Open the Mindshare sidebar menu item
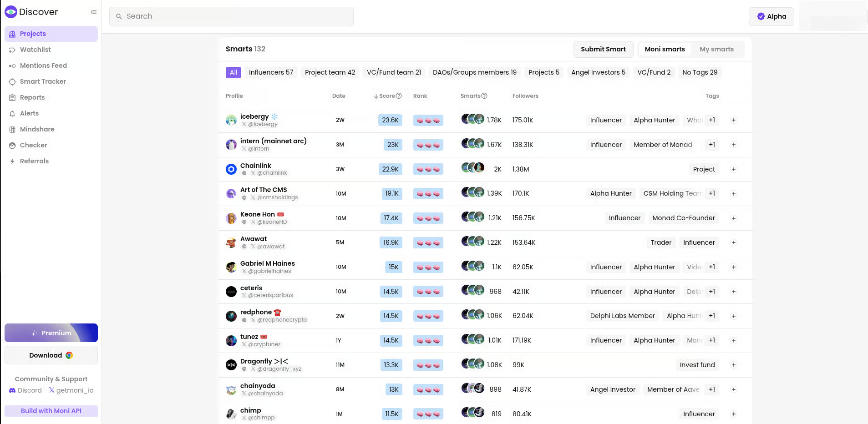Viewport: 868px width, 424px height. click(37, 129)
